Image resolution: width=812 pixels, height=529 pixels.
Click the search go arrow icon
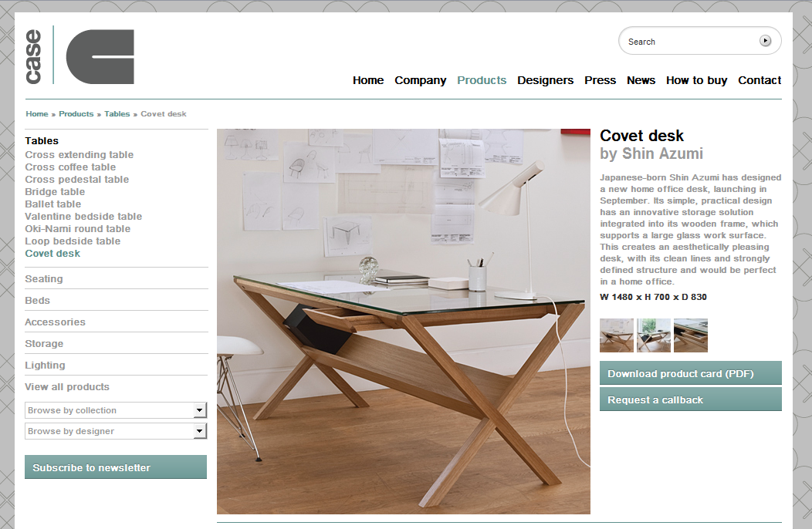[x=765, y=40]
